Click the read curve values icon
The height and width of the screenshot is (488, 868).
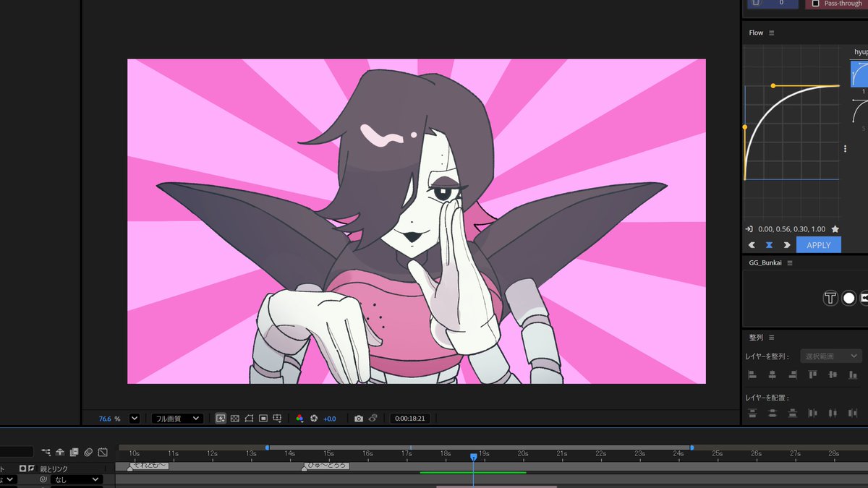pyautogui.click(x=749, y=229)
